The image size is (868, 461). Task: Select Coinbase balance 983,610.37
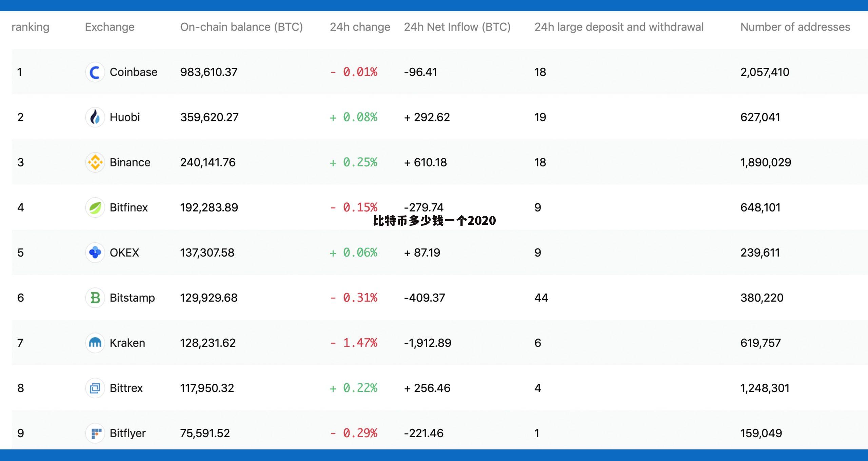tap(209, 72)
